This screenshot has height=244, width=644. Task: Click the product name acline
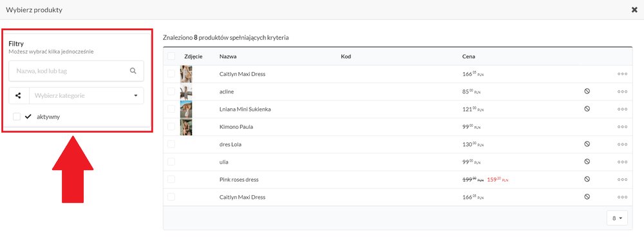pos(227,91)
